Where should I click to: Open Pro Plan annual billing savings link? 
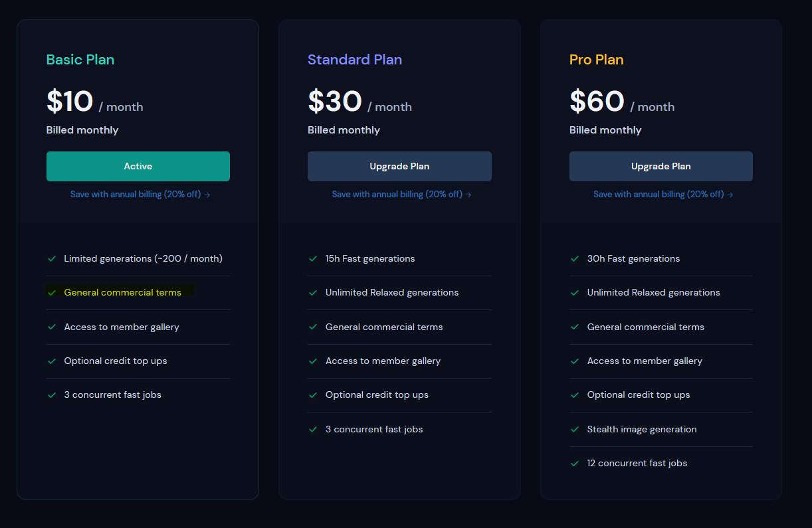[x=663, y=195]
